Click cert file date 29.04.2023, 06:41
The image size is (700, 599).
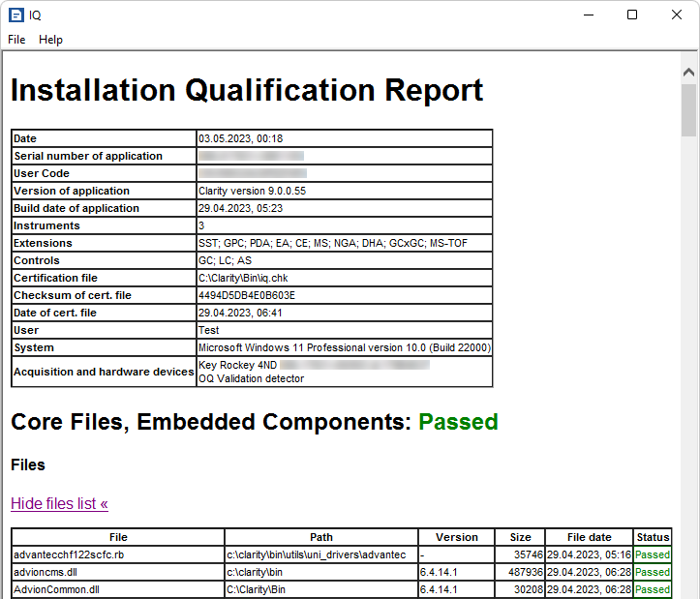pos(240,313)
